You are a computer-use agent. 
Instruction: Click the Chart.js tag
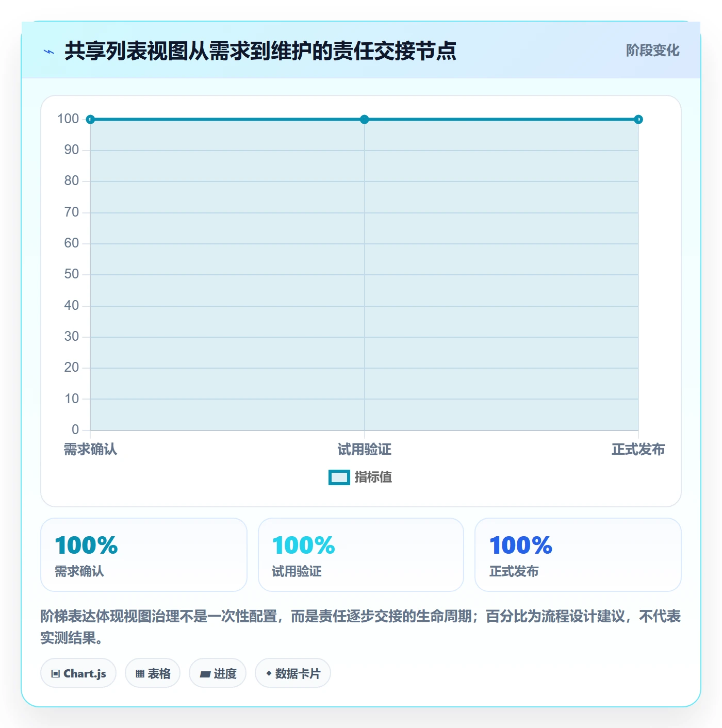(78, 673)
